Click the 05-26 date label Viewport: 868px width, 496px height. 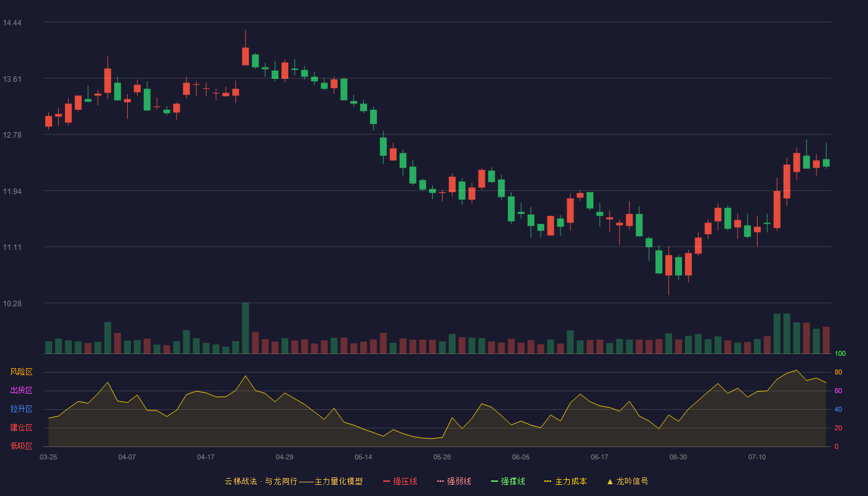pos(442,457)
